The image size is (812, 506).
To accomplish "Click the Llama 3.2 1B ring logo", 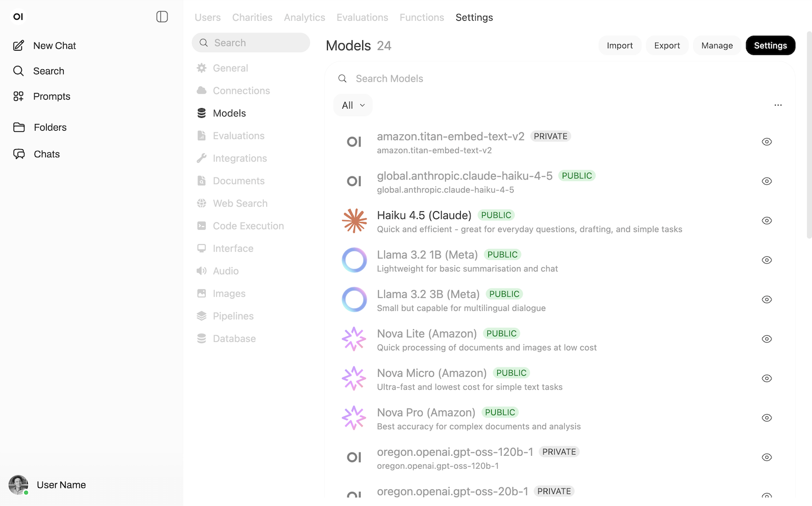I will click(354, 260).
